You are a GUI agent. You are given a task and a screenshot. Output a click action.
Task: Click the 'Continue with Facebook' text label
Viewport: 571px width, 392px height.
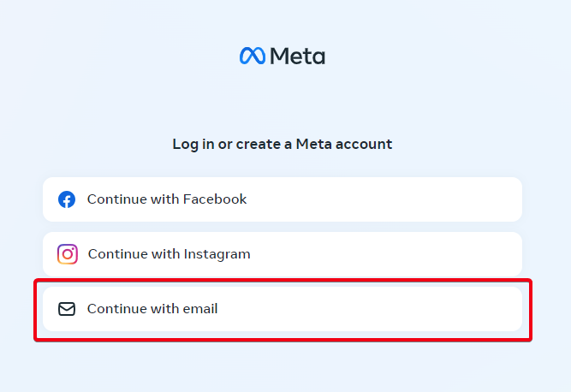[167, 199]
